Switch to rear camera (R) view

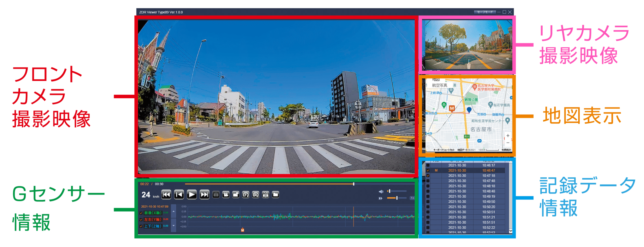coord(256,194)
